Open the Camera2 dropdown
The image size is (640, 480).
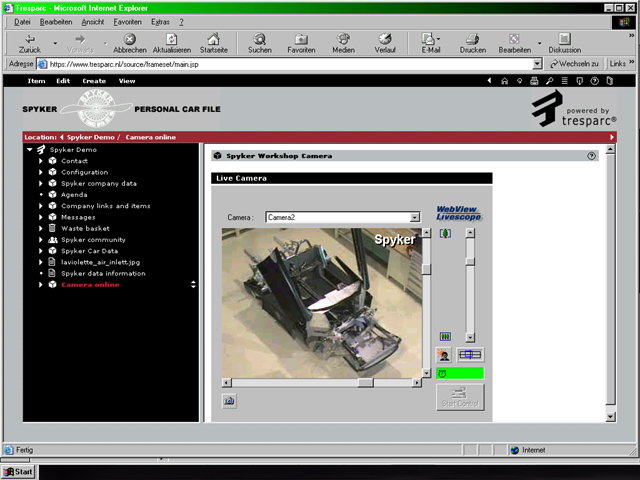click(x=415, y=217)
